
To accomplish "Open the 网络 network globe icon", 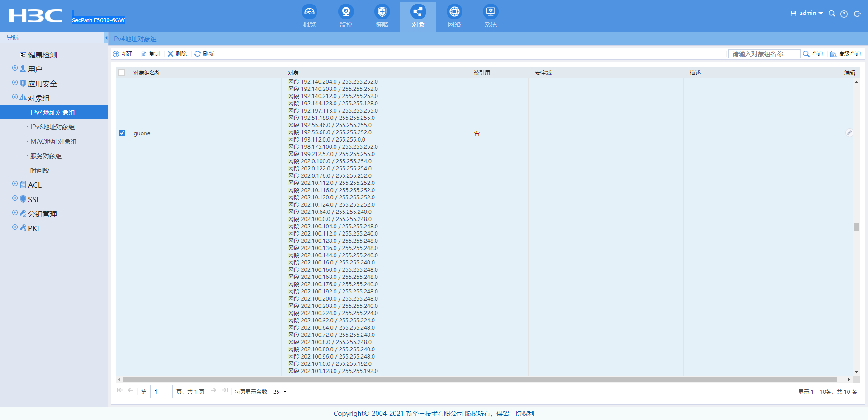I will 454,16.
